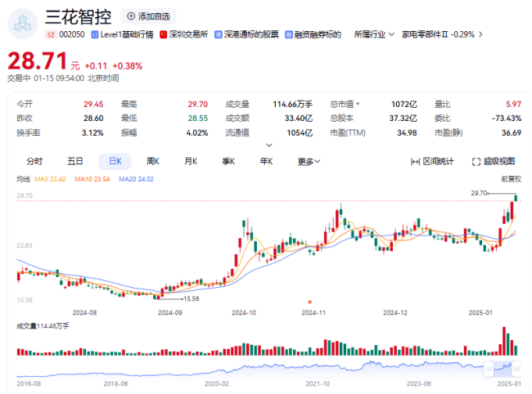The image size is (532, 394).
Task: Open the 更多 periods dropdown
Action: pyautogui.click(x=309, y=162)
